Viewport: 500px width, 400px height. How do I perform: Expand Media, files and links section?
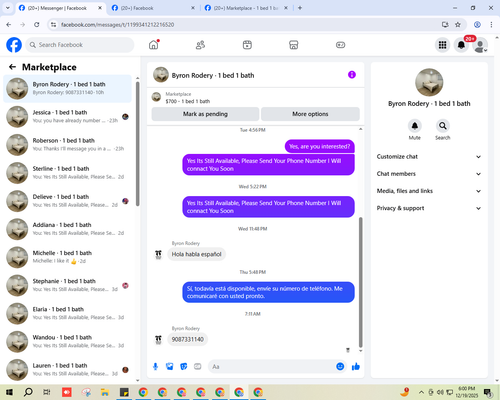[x=429, y=191]
